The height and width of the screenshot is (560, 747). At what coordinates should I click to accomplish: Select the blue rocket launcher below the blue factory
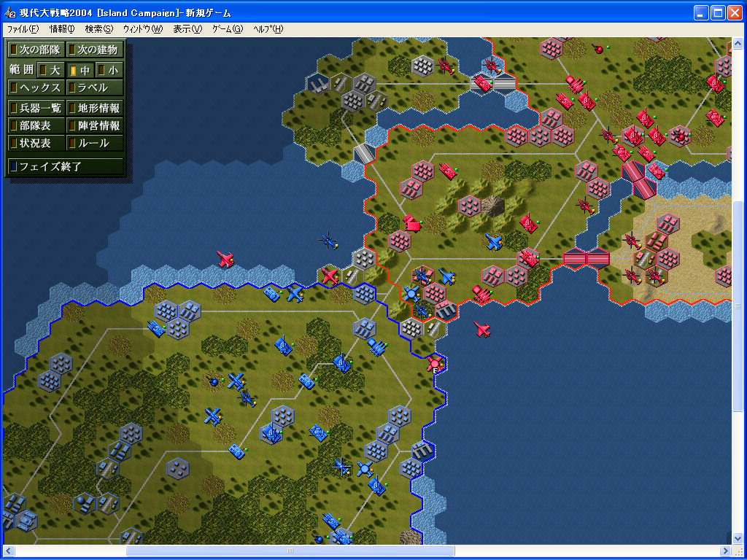click(377, 346)
